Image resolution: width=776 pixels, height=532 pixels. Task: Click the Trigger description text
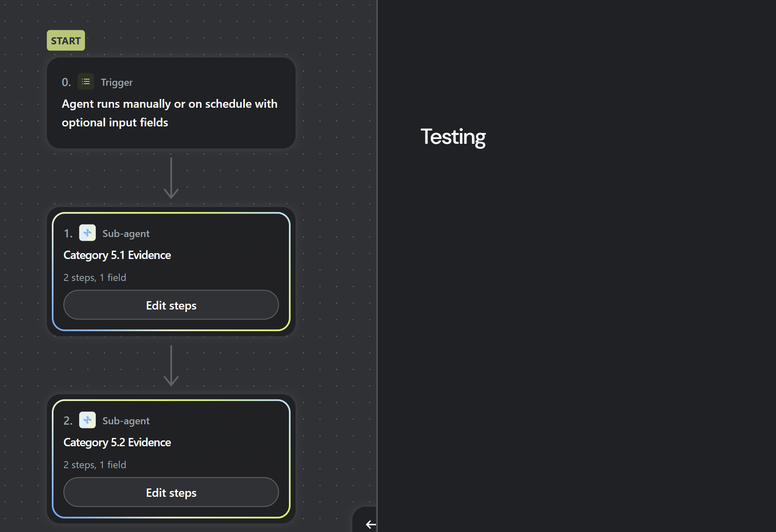coord(169,113)
